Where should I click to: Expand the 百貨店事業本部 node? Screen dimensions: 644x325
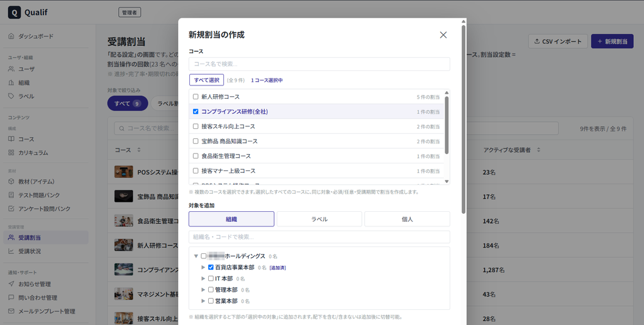[x=203, y=268]
